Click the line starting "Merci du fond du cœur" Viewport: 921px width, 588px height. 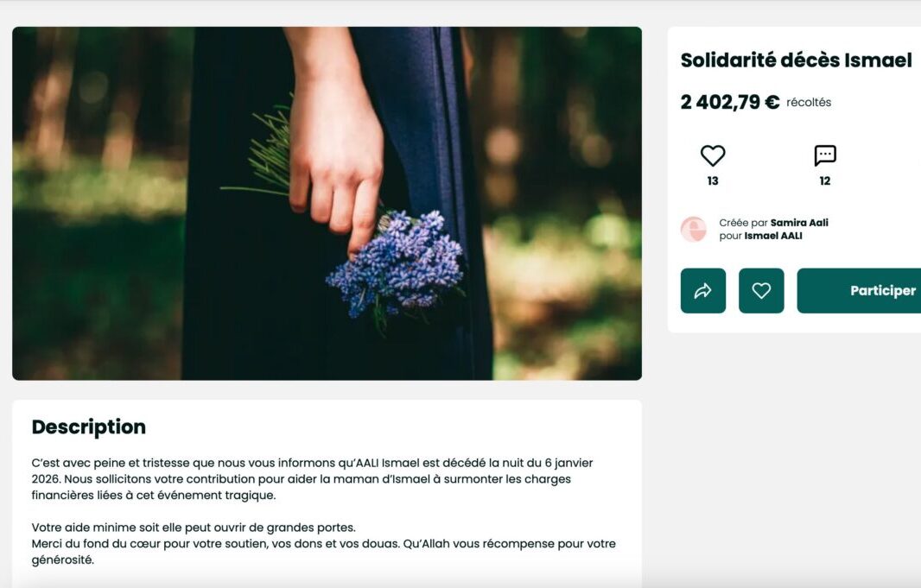click(323, 544)
